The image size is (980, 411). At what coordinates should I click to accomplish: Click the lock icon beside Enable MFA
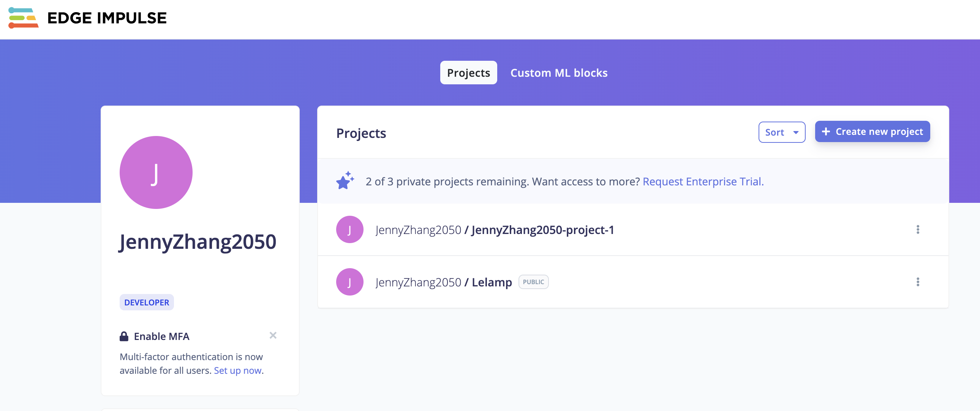pos(124,337)
